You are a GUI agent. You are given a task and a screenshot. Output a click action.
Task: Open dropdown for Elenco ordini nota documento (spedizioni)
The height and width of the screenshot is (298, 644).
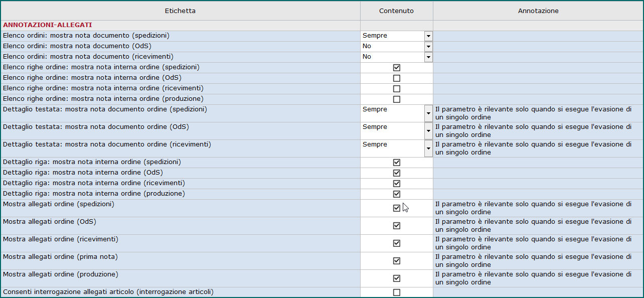point(428,36)
